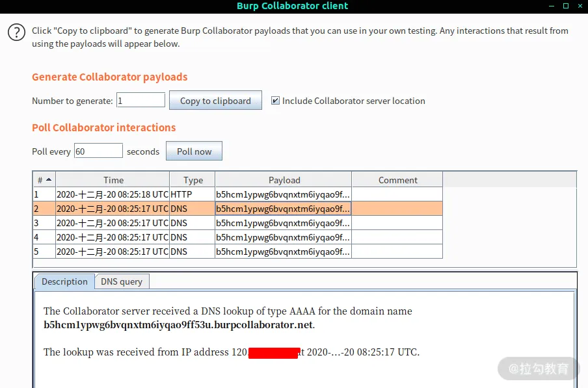
Task: Focus the Poll every seconds field
Action: [x=98, y=151]
